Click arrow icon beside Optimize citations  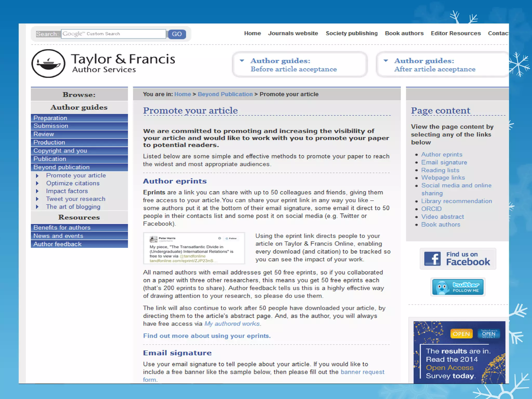pyautogui.click(x=37, y=183)
